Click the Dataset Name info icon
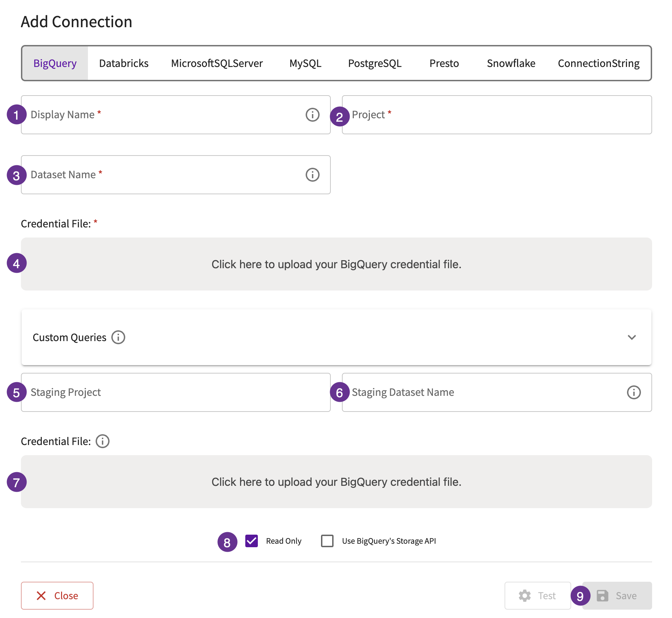This screenshot has width=672, height=618. (312, 175)
